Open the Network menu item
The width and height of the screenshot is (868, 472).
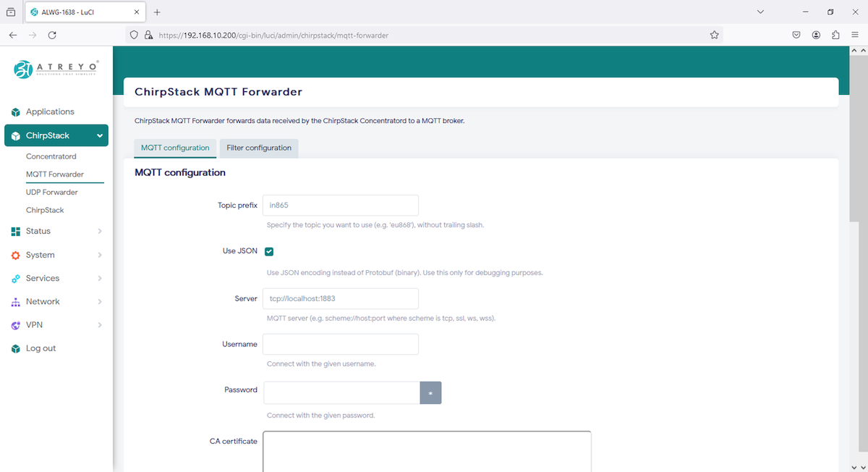pyautogui.click(x=43, y=302)
